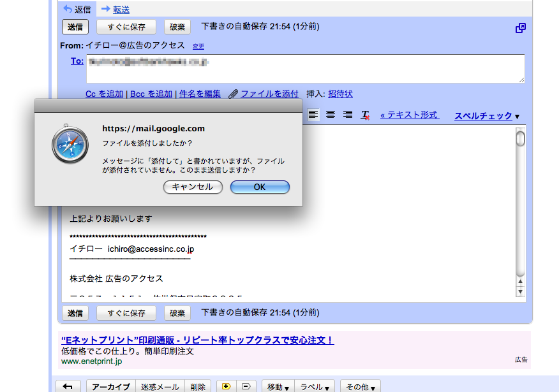Click the scrollbar down arrow
Screen dimensions: 559x392
[x=521, y=292]
